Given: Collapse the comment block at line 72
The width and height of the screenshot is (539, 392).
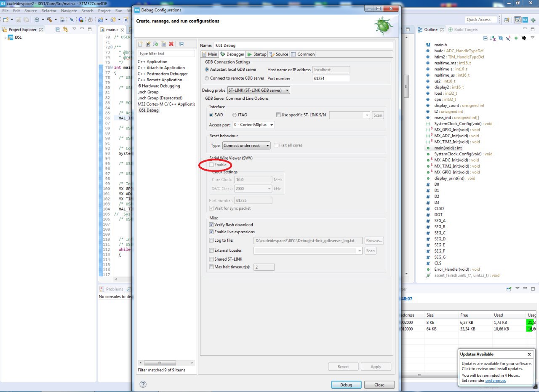Looking at the screenshot, I should click(111, 47).
